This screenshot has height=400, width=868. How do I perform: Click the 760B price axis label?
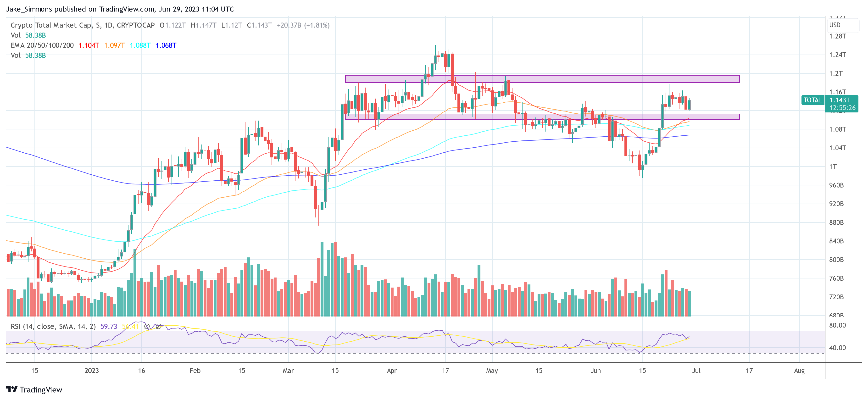[x=836, y=278]
